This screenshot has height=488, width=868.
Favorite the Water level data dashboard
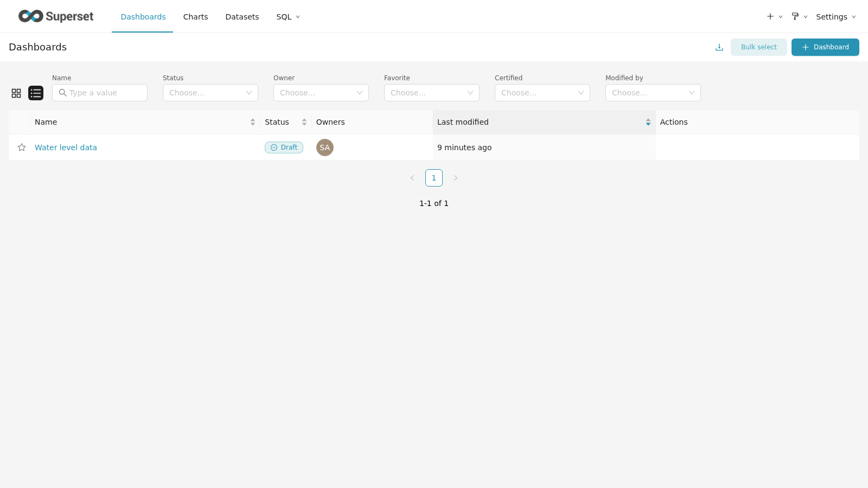point(22,147)
